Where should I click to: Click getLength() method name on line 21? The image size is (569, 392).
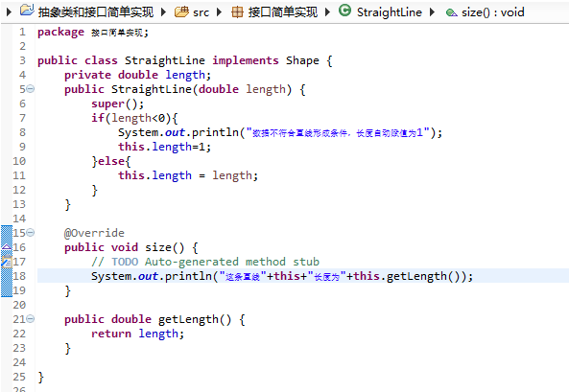pyautogui.click(x=195, y=319)
